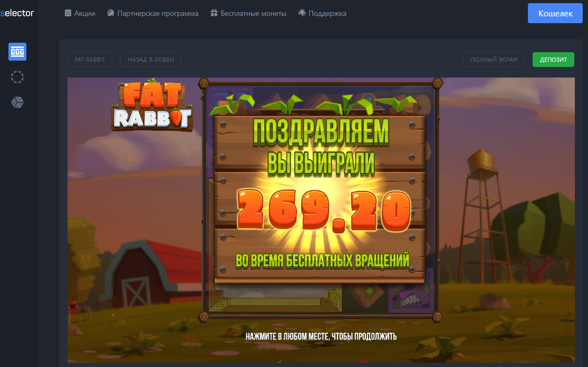
Task: Switch to ПОЛНЫЙ ЭКРАН mode
Action: click(x=494, y=60)
